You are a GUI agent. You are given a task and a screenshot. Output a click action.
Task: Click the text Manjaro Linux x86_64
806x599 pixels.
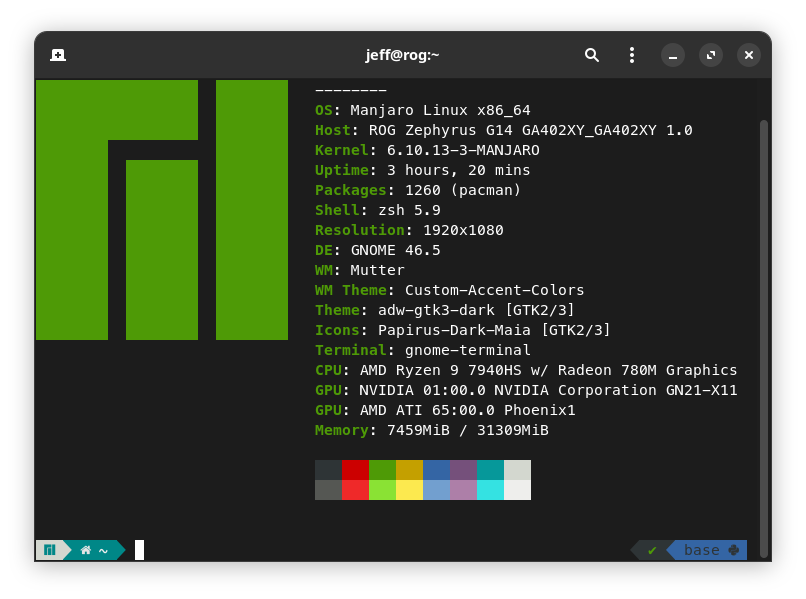(441, 110)
